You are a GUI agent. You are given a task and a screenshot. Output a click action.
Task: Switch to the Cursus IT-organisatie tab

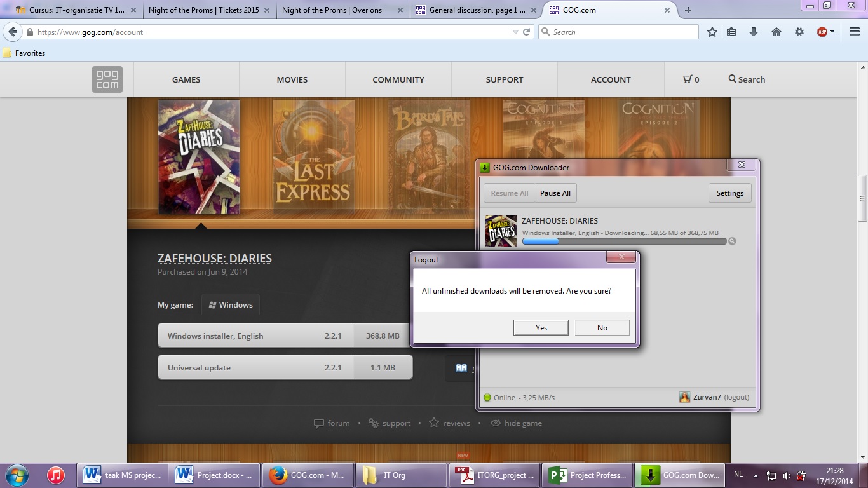point(75,10)
